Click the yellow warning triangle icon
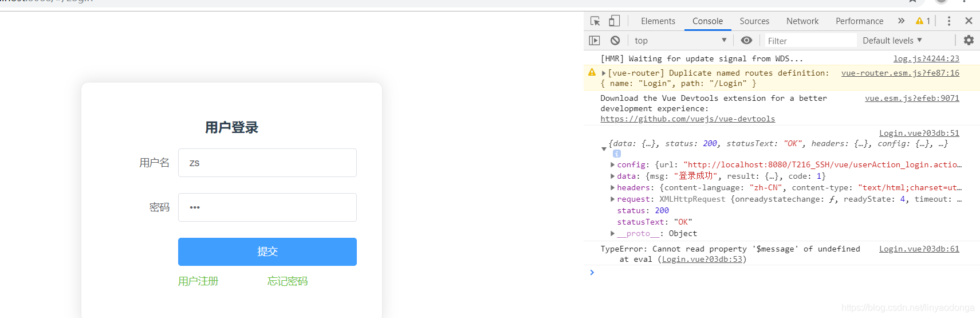The height and width of the screenshot is (318, 980). [x=592, y=72]
